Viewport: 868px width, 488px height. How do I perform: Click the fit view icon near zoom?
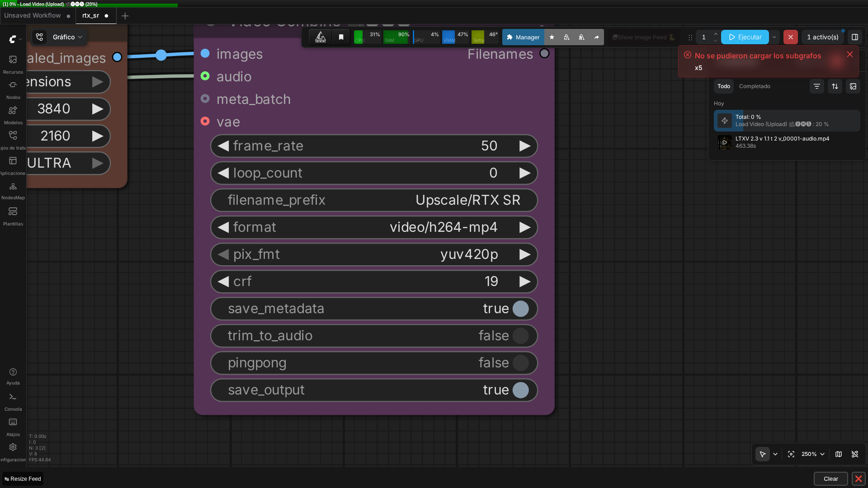click(x=791, y=454)
